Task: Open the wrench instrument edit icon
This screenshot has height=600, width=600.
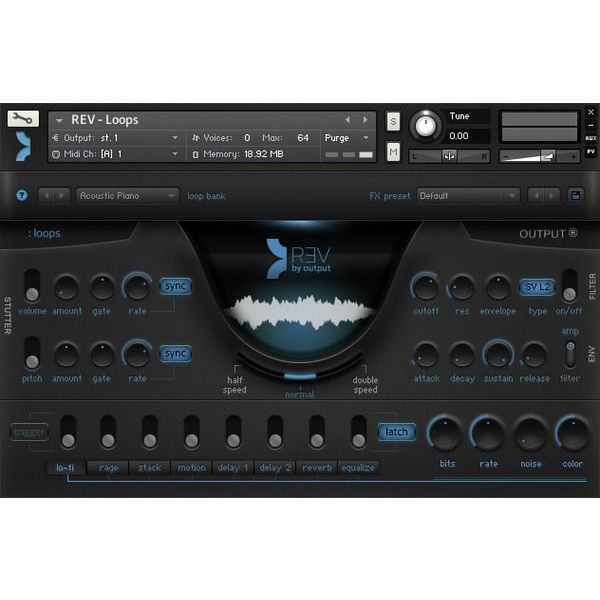Action: click(23, 119)
